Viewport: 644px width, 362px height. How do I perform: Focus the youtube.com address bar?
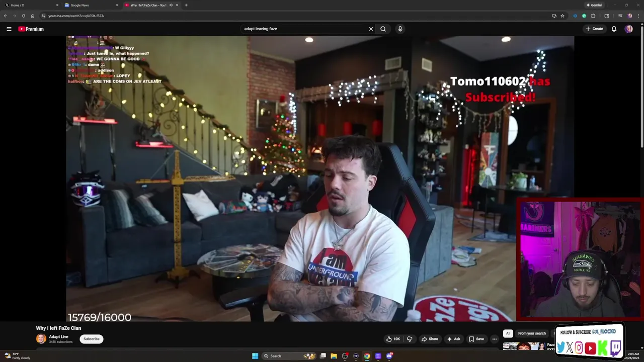point(297,16)
